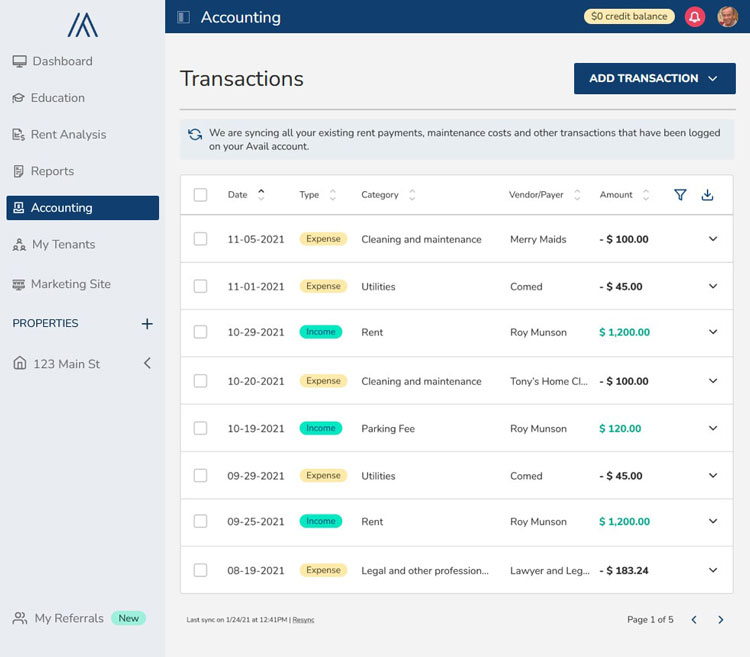Go to the previous page arrow
The height and width of the screenshot is (657, 750).
(694, 620)
